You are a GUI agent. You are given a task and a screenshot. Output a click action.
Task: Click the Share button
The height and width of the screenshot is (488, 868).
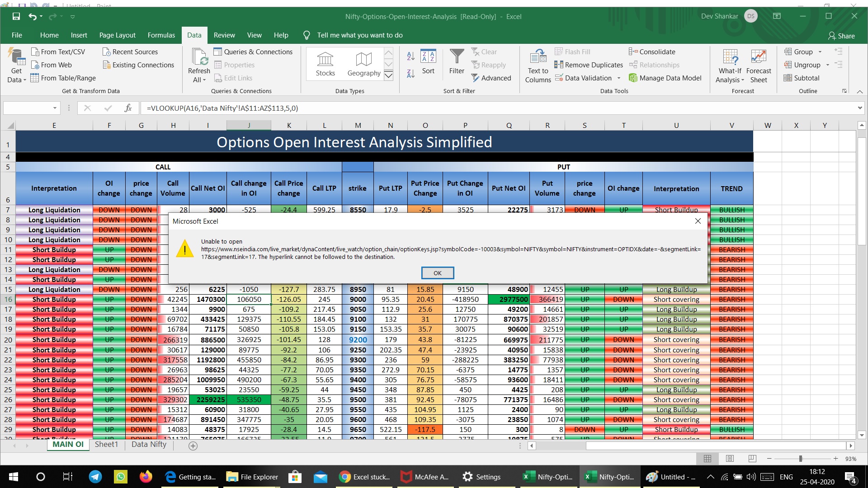[841, 36]
